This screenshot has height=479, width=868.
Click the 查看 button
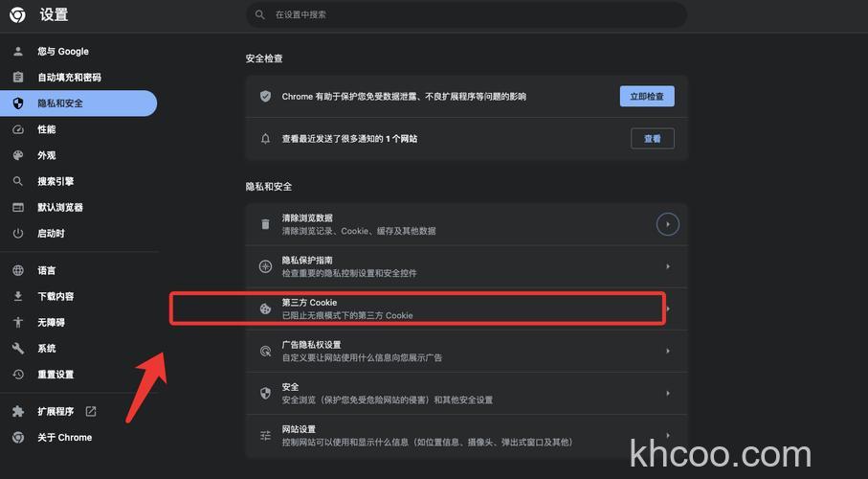pyautogui.click(x=653, y=139)
